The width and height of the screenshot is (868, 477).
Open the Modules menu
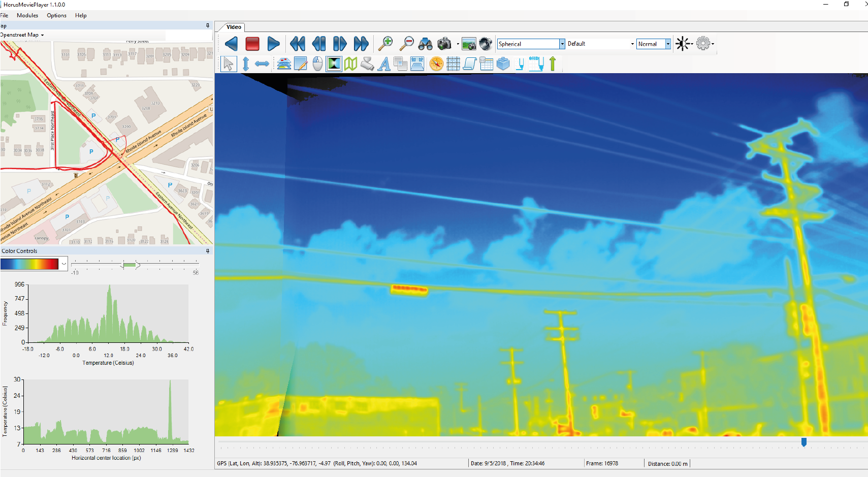click(x=27, y=15)
